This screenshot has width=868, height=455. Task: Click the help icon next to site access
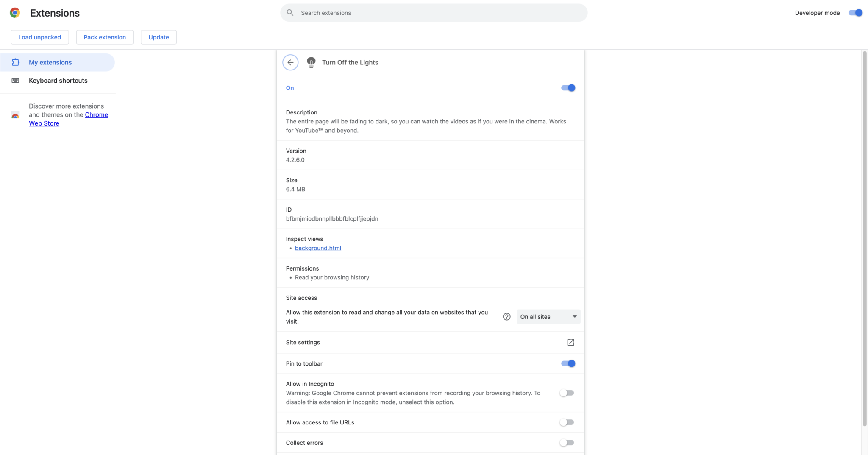pos(506,316)
